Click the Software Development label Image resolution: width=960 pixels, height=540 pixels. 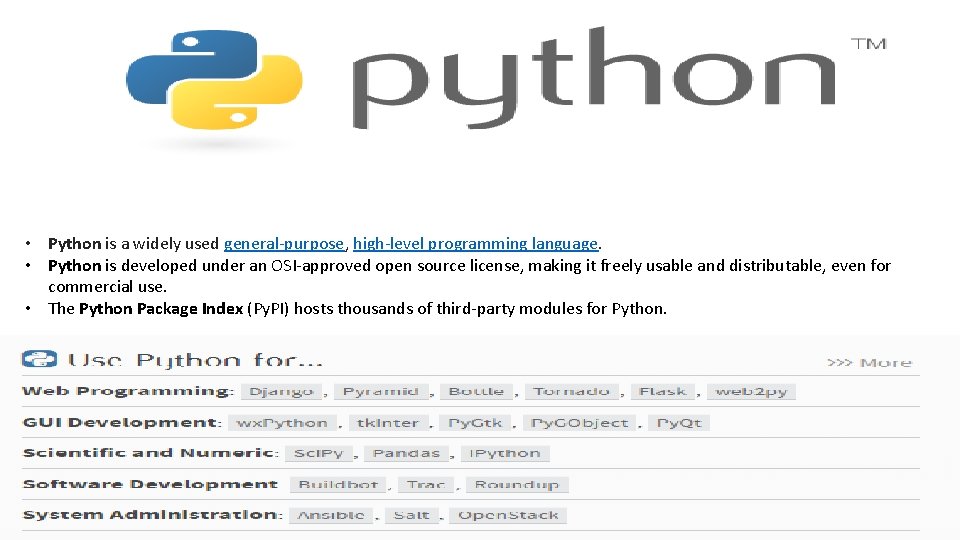tap(150, 484)
